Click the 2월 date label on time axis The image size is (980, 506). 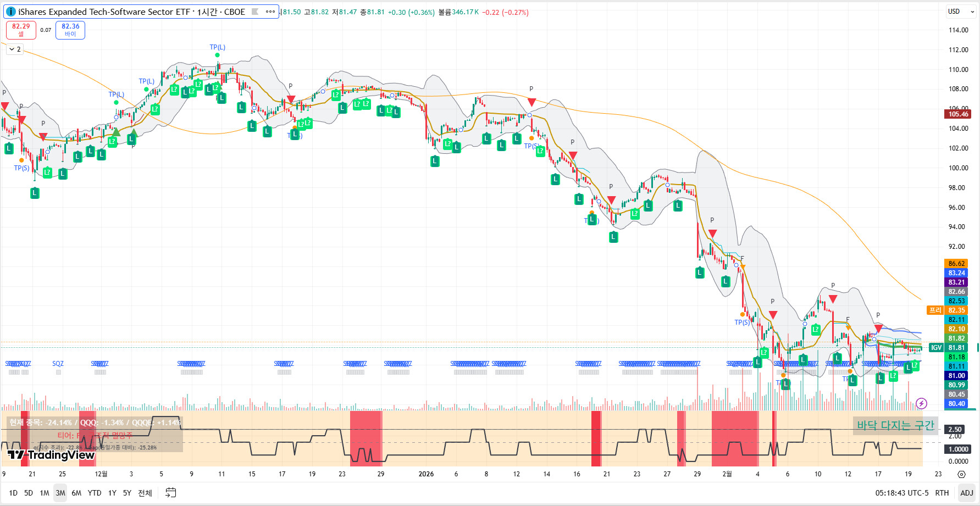[x=727, y=474]
